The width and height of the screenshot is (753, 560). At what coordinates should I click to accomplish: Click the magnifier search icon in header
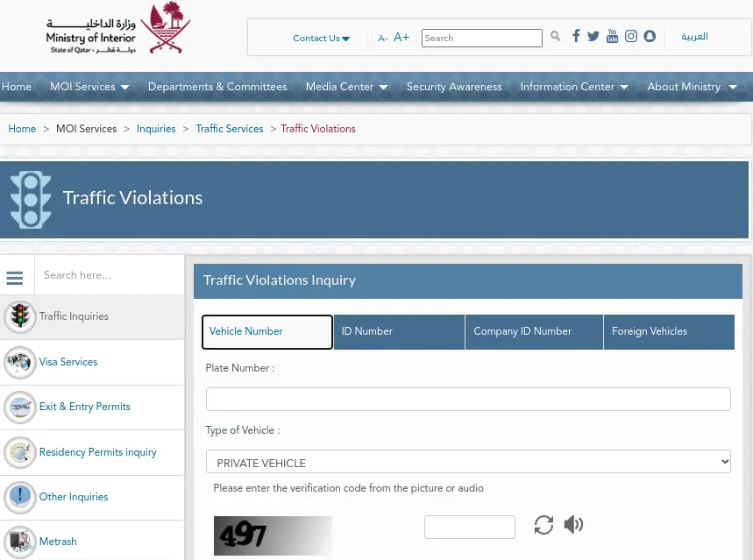pos(555,36)
